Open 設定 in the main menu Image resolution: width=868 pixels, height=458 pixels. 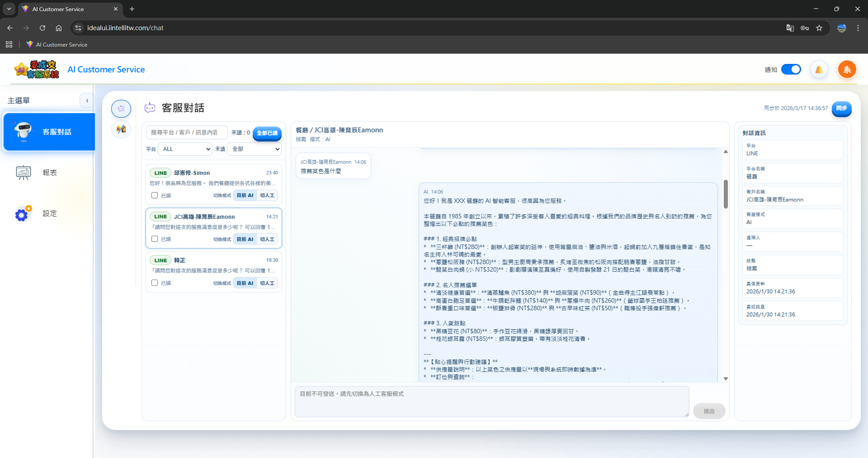coord(49,214)
